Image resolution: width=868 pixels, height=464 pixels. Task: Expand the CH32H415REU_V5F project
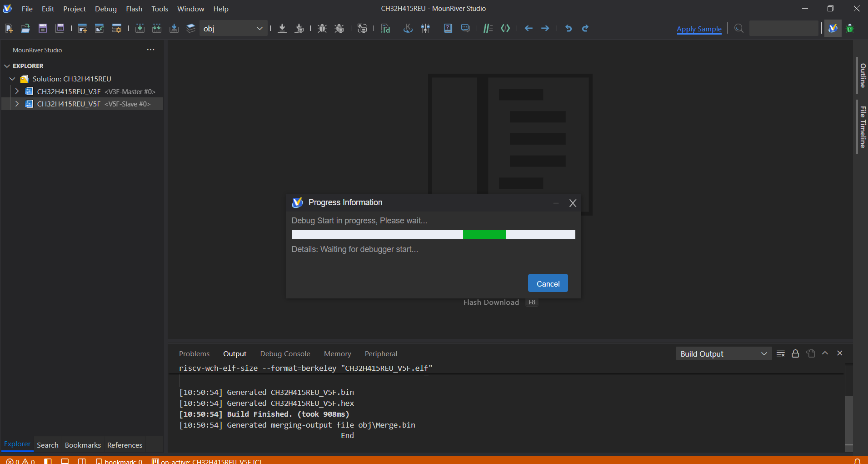tap(17, 104)
